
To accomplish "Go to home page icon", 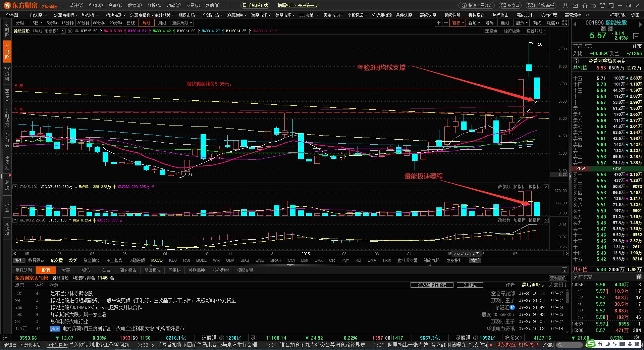I will point(585,6).
